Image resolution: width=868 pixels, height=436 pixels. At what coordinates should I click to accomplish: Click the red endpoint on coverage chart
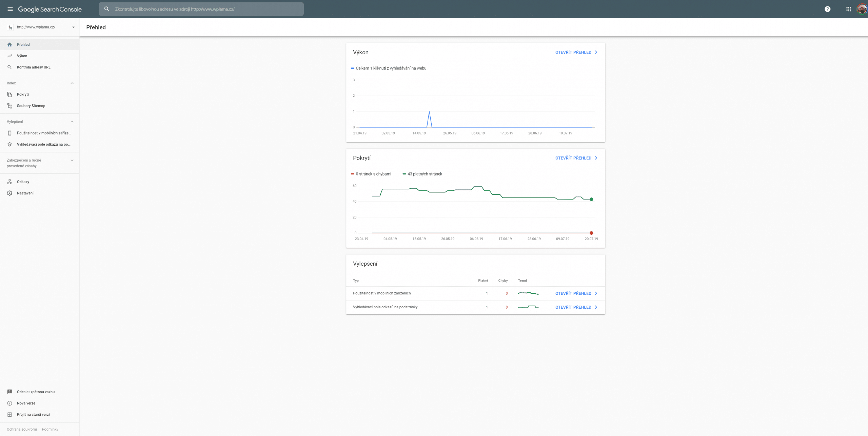pos(591,233)
